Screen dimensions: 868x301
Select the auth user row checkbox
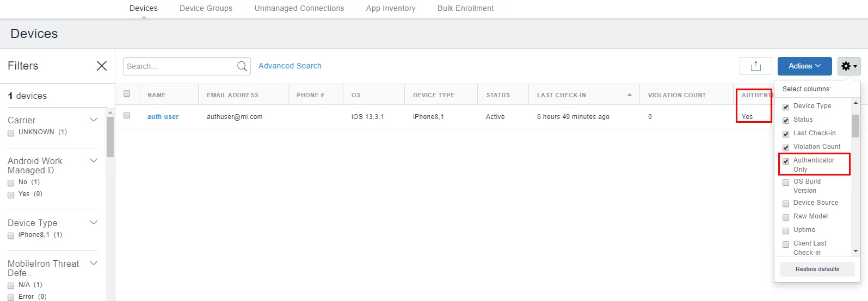click(x=127, y=115)
